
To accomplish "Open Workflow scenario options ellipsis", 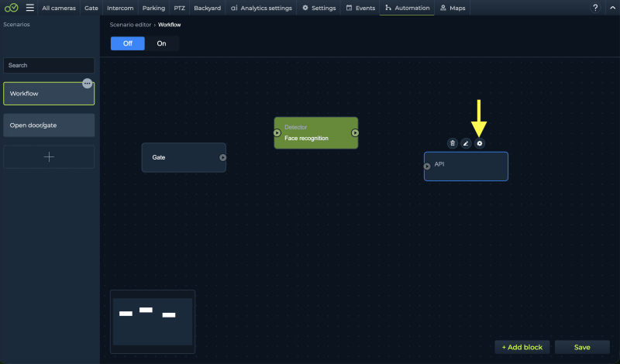I will click(88, 84).
